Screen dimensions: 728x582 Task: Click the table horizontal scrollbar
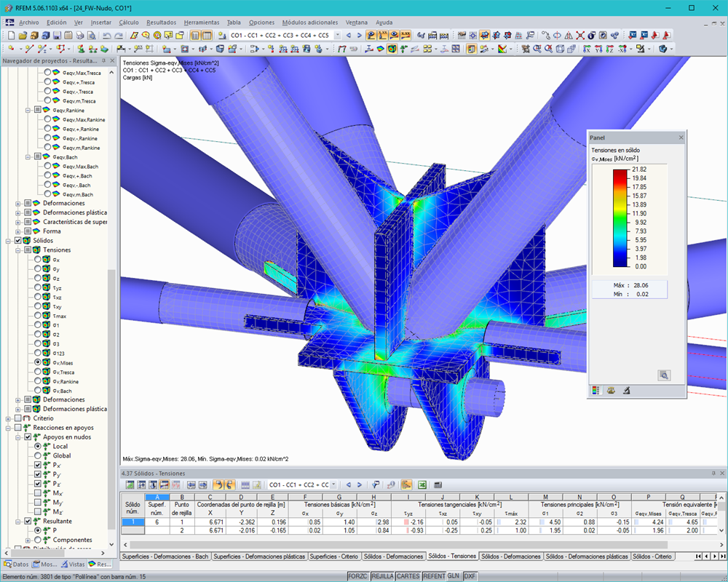[x=398, y=544]
